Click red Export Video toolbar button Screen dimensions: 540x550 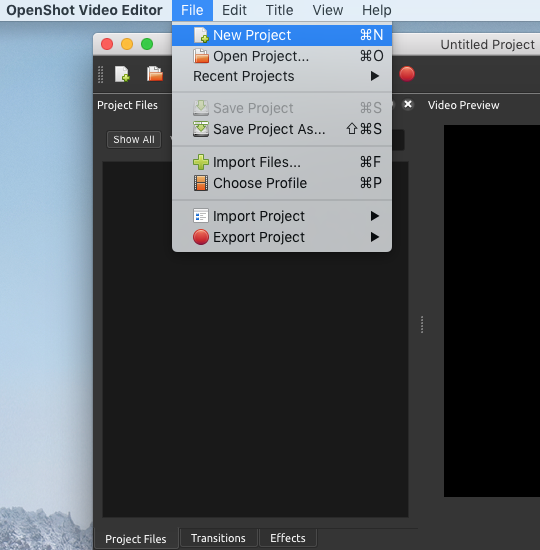(407, 74)
